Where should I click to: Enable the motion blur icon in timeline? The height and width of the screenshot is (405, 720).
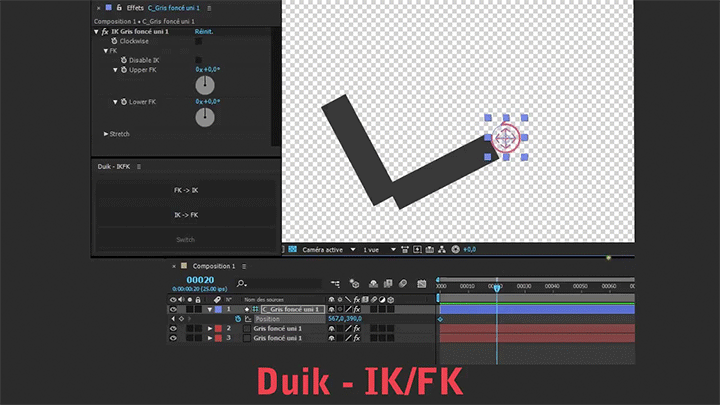click(x=403, y=284)
